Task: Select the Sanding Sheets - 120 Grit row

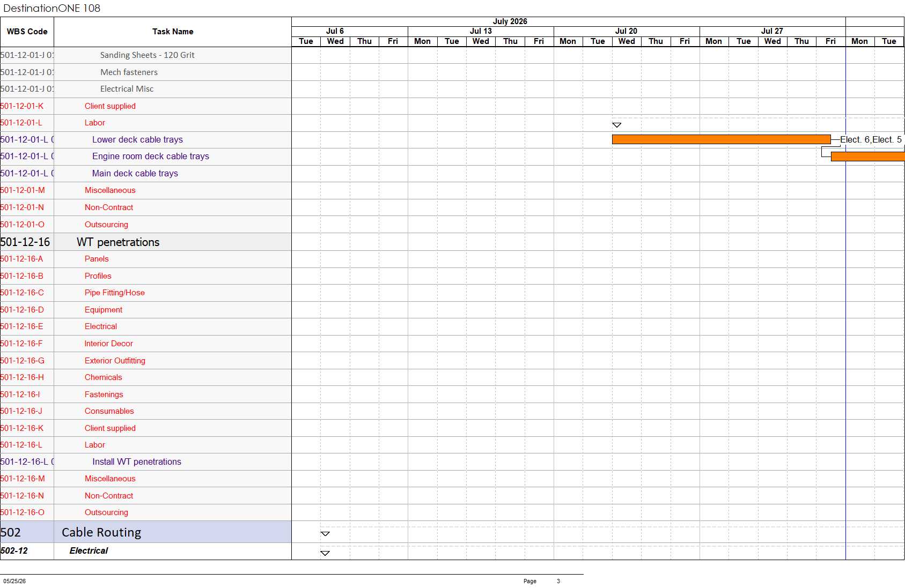Action: (x=147, y=55)
